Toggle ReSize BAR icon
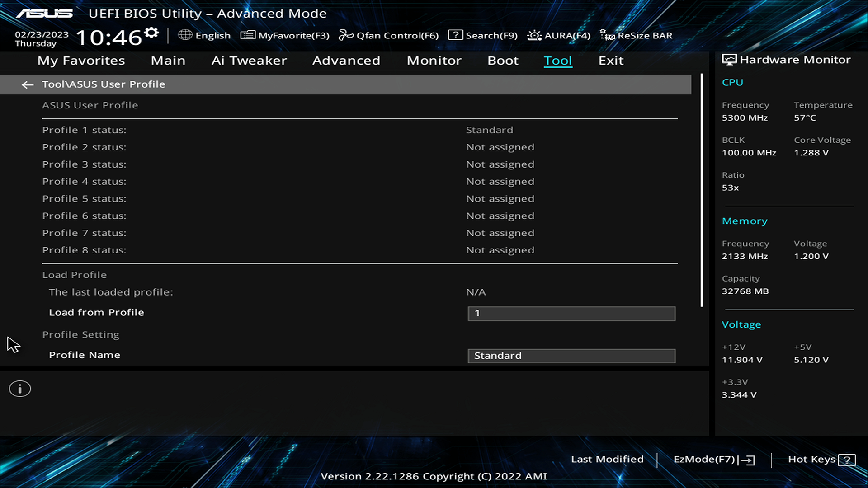Screen dimensions: 868x488 (607, 35)
